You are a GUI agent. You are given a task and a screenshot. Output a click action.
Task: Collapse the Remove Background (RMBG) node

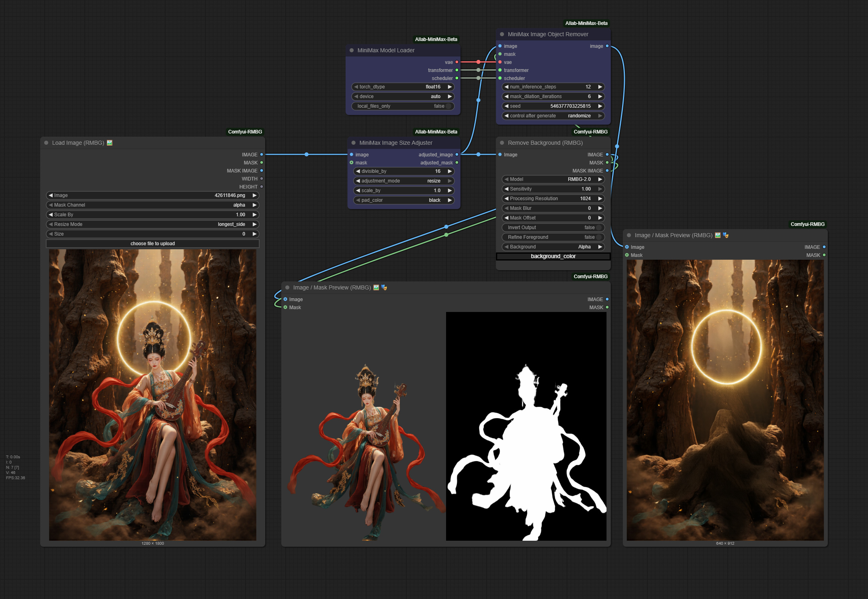tap(501, 143)
